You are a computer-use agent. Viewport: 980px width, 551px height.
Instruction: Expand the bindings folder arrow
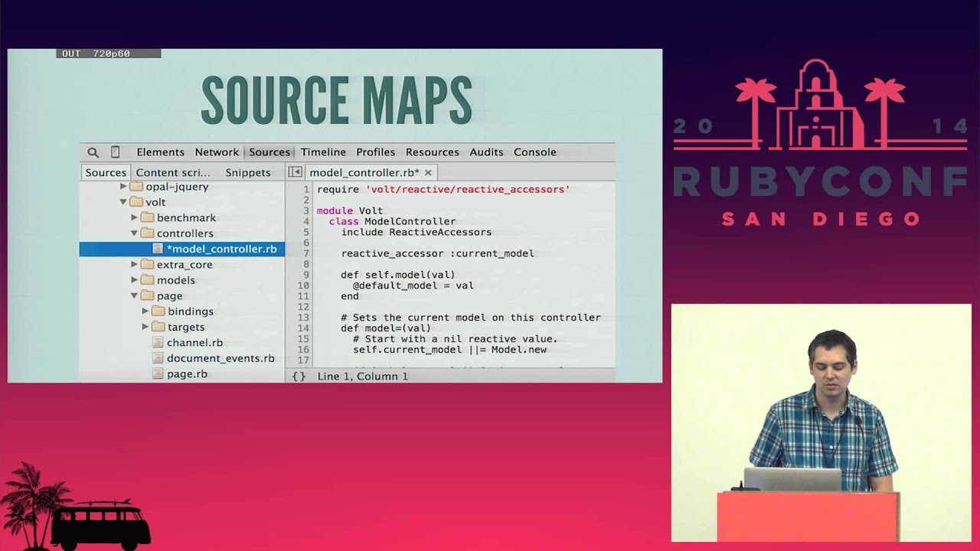click(x=145, y=311)
